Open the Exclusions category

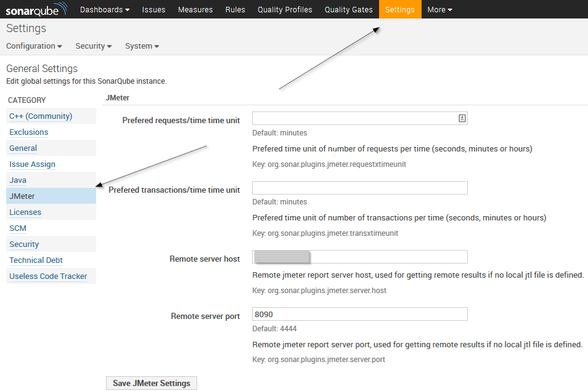[x=29, y=132]
